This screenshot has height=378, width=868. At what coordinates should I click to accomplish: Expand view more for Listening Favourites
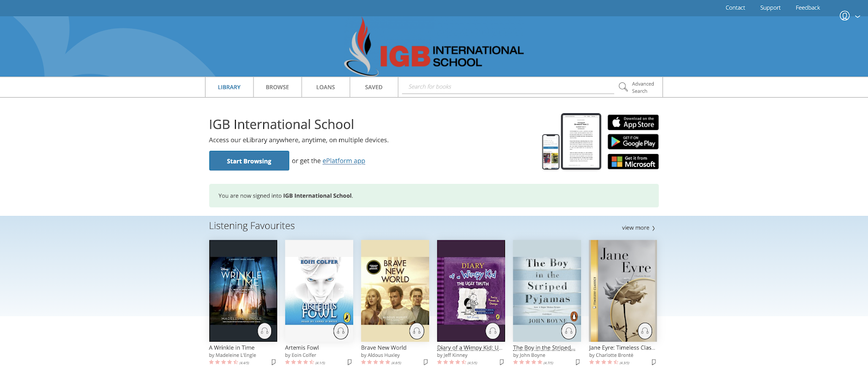coord(639,228)
